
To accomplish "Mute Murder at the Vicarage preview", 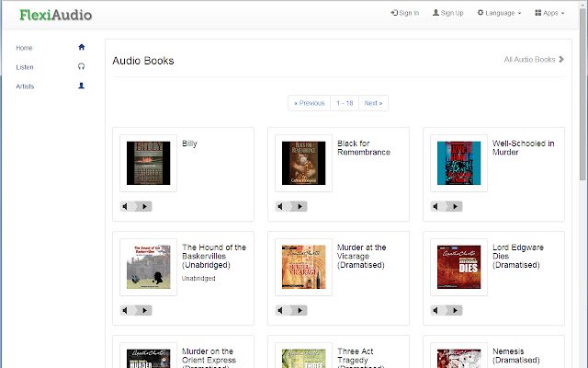I will pyautogui.click(x=280, y=310).
